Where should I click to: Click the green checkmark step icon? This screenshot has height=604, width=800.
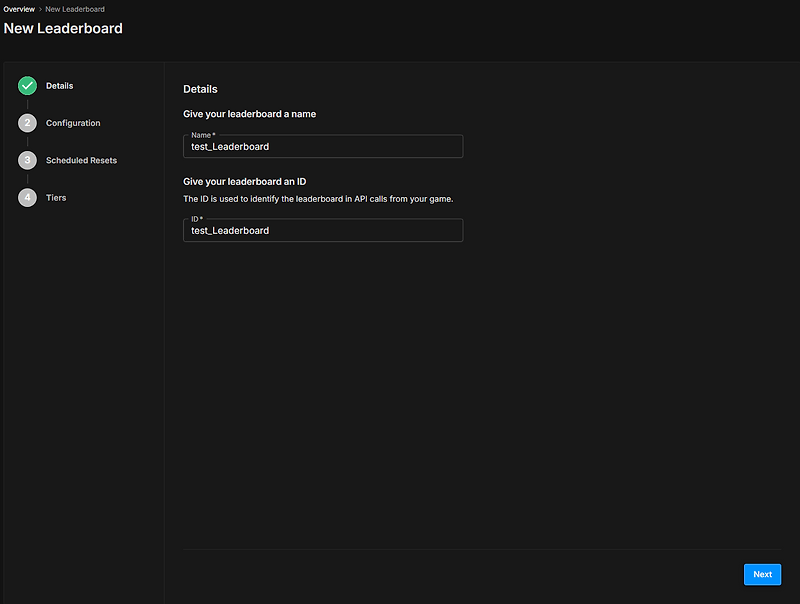27,86
